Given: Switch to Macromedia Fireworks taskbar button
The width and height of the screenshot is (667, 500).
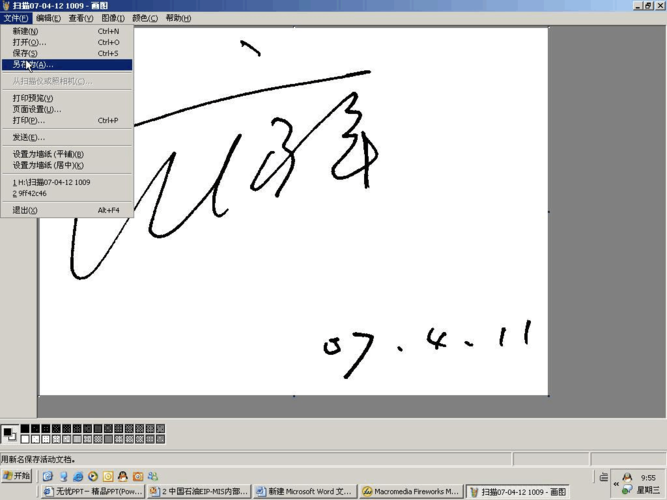Looking at the screenshot, I should pyautogui.click(x=410, y=492).
